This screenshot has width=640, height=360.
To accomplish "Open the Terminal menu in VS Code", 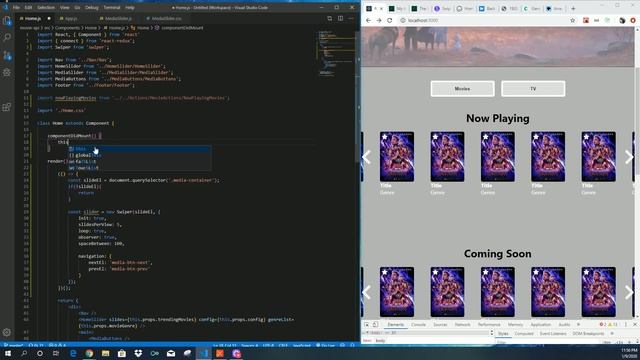I will coord(111,7).
